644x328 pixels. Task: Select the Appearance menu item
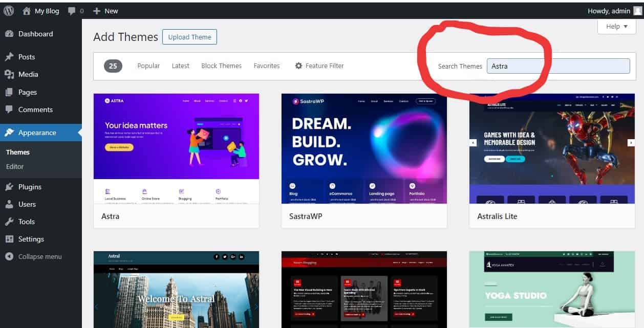[x=41, y=133]
